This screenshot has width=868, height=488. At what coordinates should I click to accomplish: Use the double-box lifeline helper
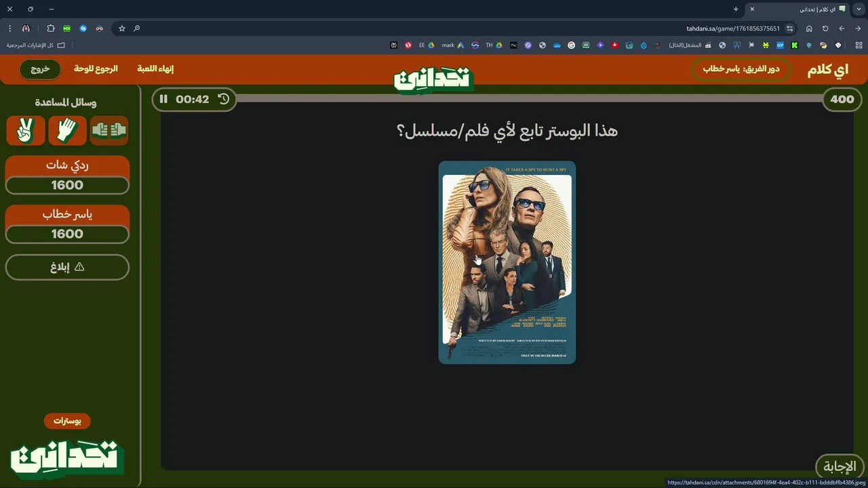click(x=109, y=130)
